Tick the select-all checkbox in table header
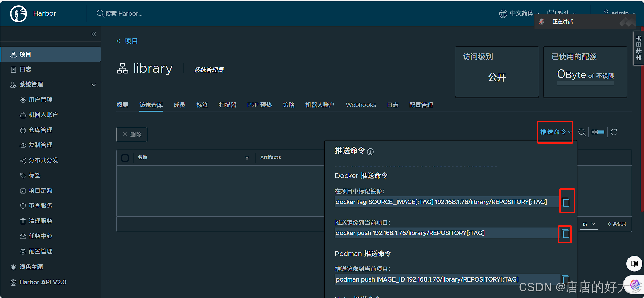The height and width of the screenshot is (298, 644). tap(125, 158)
